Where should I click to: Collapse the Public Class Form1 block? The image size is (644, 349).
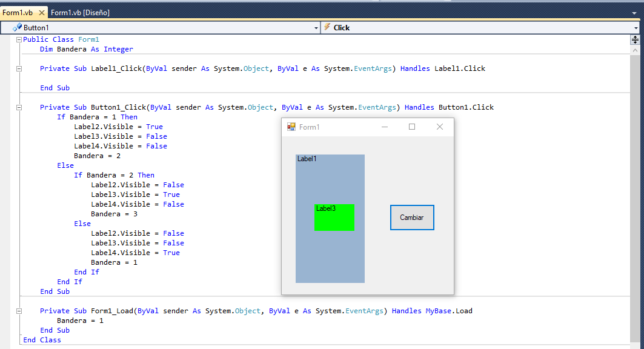[19, 39]
